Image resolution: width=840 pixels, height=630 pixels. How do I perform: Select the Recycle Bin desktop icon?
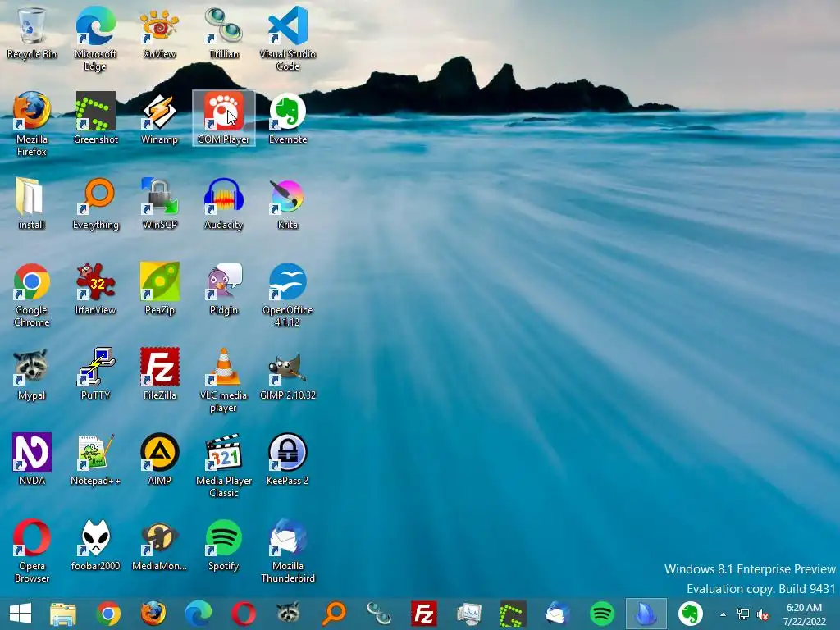click(32, 33)
